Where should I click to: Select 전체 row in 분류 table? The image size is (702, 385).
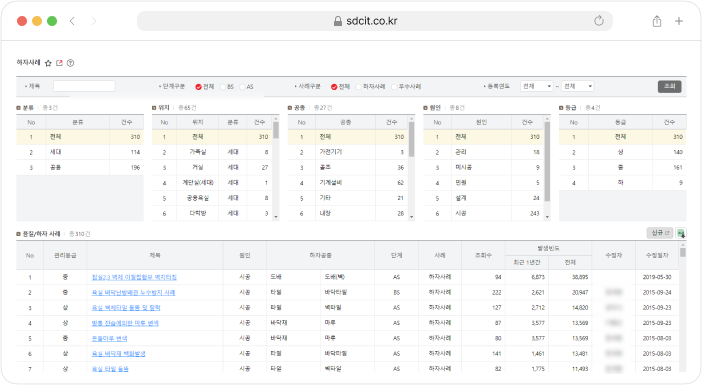pyautogui.click(x=80, y=137)
